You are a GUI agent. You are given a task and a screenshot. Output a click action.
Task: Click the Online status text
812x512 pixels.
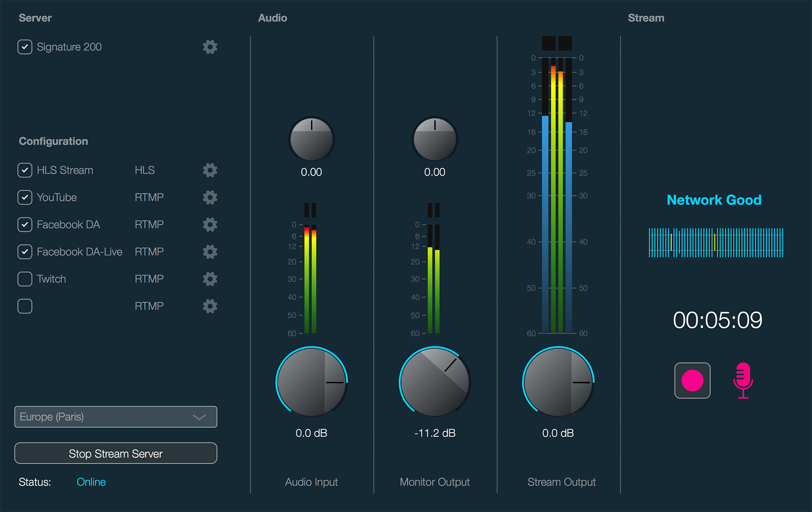(x=91, y=482)
